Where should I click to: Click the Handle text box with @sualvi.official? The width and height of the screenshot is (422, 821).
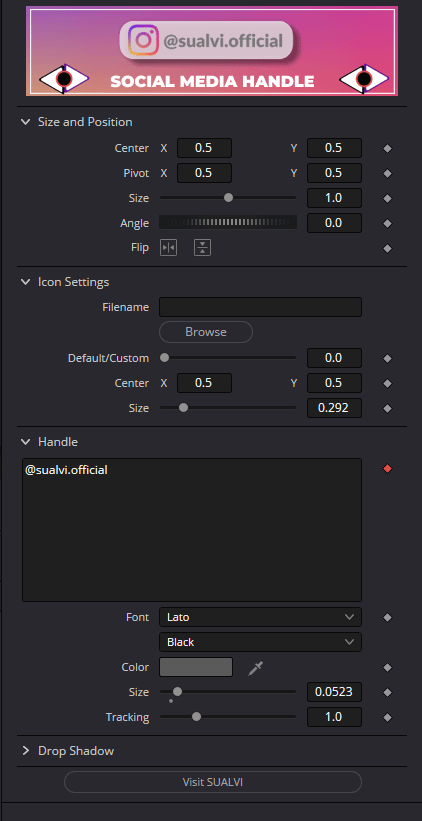pos(192,530)
